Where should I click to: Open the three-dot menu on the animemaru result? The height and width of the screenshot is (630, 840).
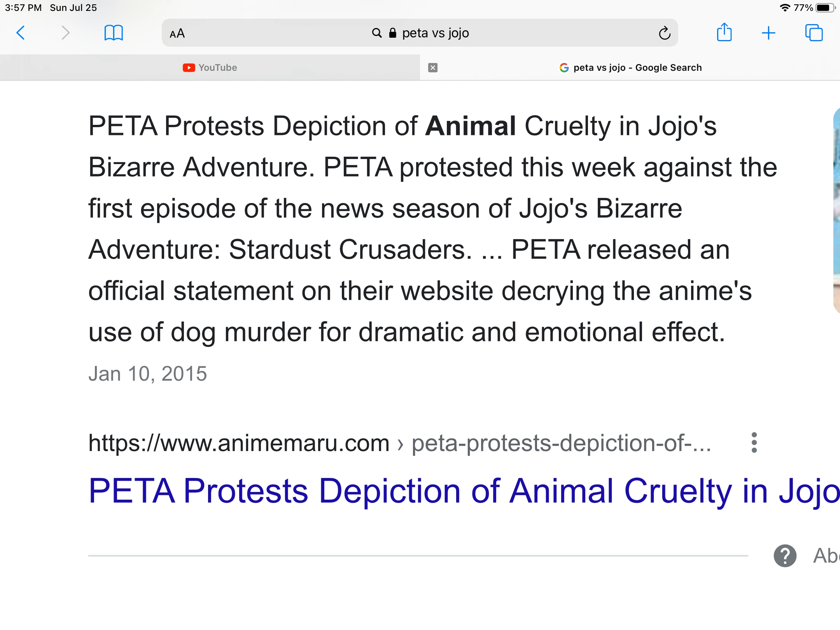click(754, 442)
